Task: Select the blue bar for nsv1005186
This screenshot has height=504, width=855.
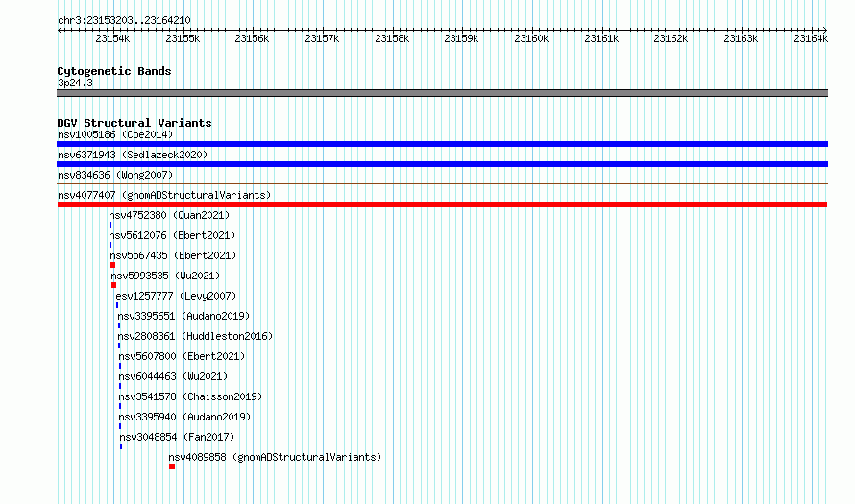Action: (x=442, y=144)
